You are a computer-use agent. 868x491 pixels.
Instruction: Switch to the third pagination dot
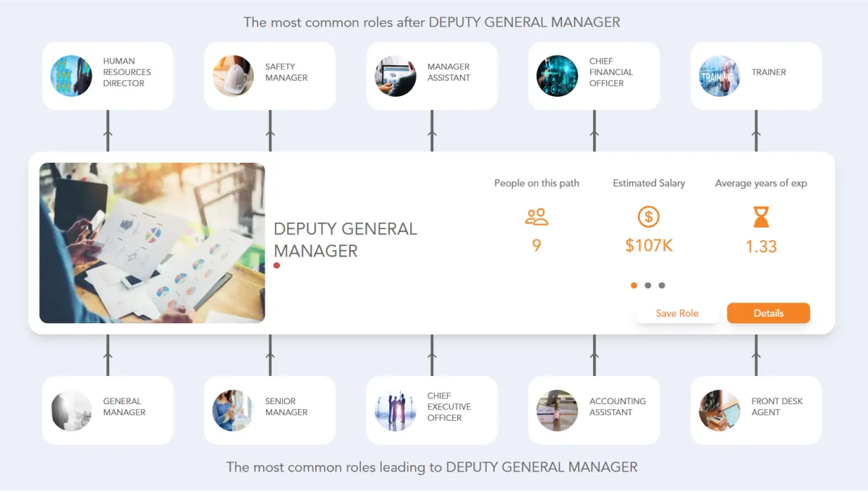tap(662, 286)
